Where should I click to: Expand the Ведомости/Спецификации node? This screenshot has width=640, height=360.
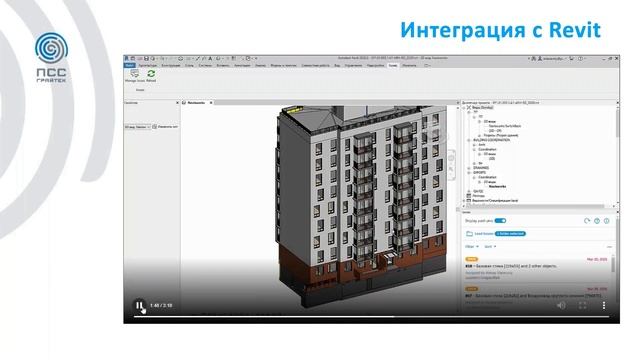464,201
